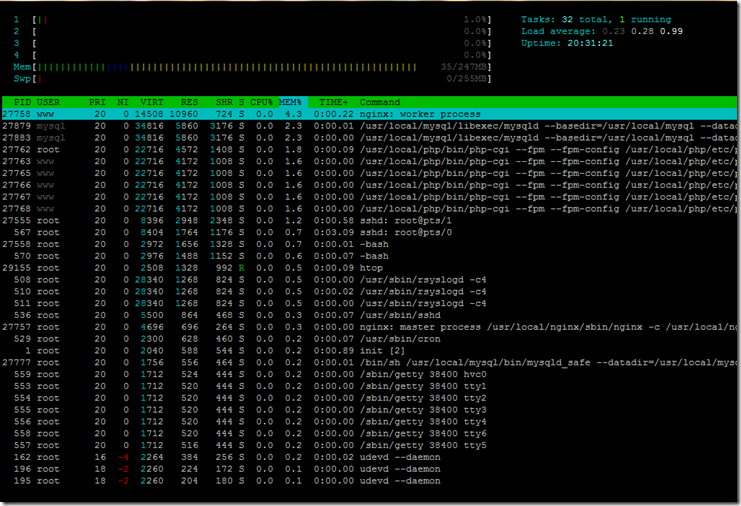Image resolution: width=741 pixels, height=506 pixels.
Task: Select php-cgi process PID 27768
Action: [x=369, y=208]
